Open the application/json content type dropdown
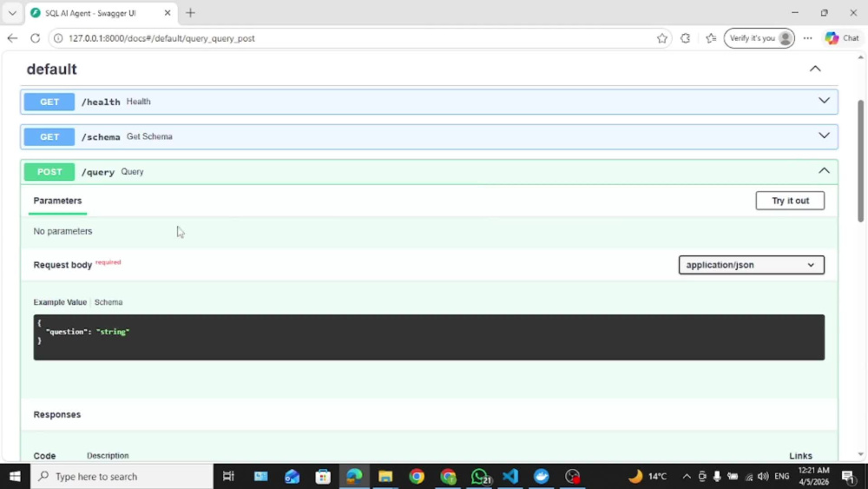 [x=751, y=265]
